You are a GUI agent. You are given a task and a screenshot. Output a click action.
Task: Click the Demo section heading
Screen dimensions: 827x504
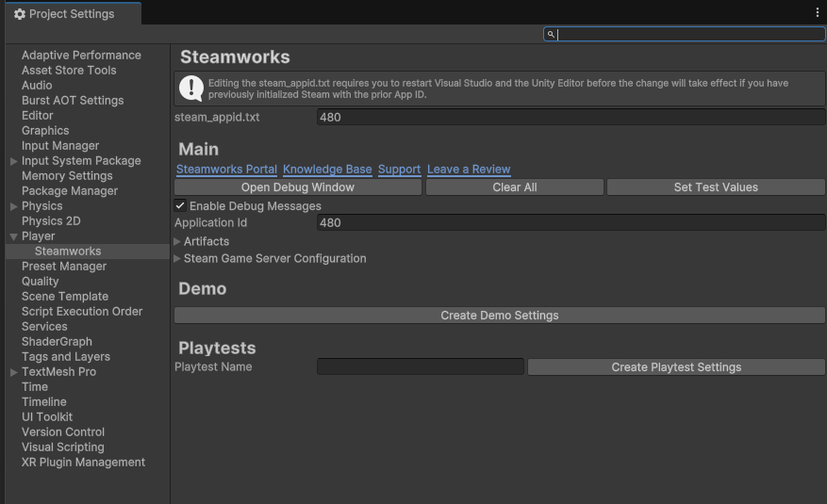(x=203, y=288)
